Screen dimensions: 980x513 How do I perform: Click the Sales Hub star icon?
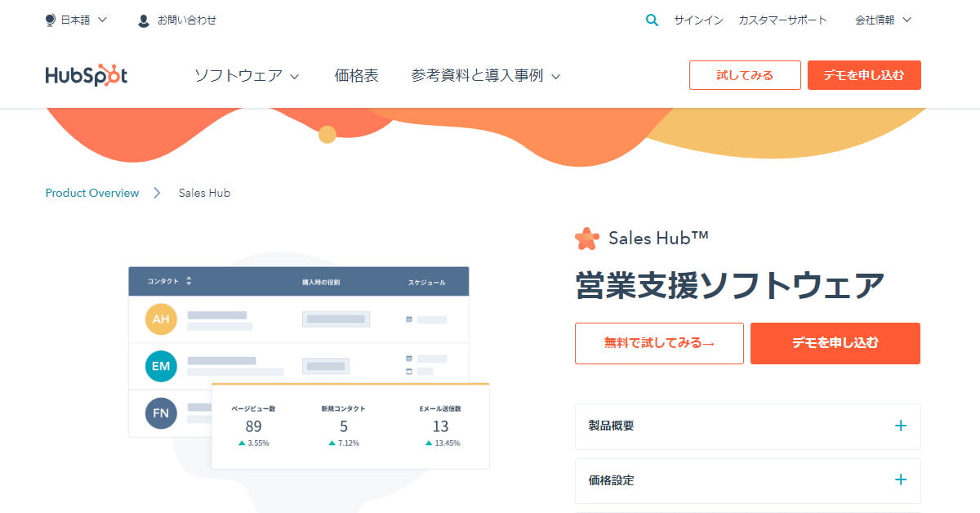pos(586,239)
